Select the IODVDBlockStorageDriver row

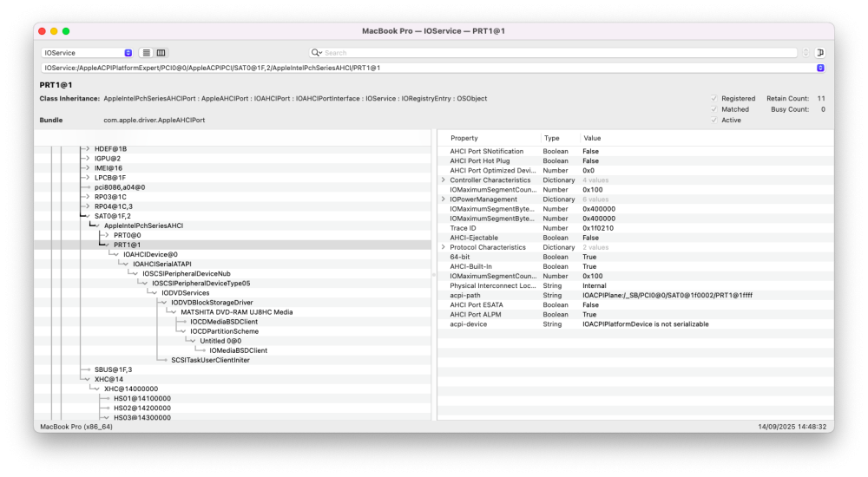(x=233, y=303)
